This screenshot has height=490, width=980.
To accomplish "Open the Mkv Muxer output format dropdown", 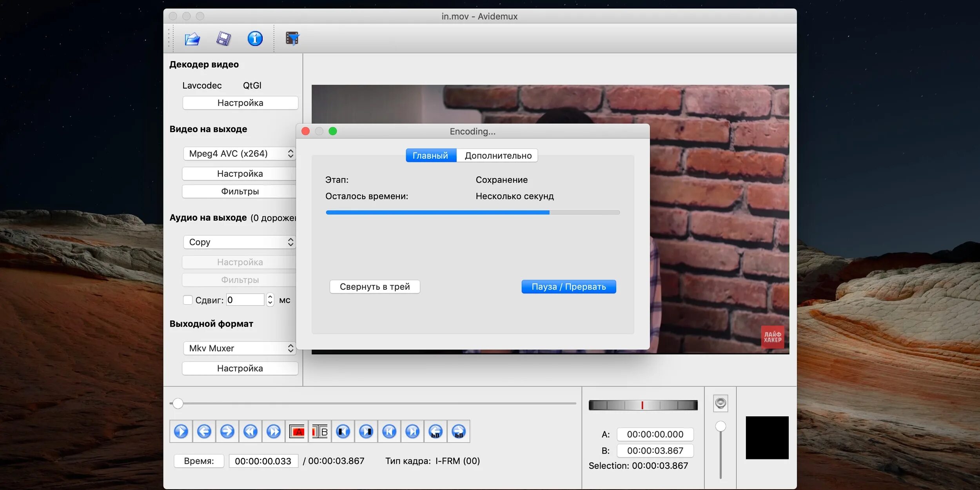I will tap(240, 348).
